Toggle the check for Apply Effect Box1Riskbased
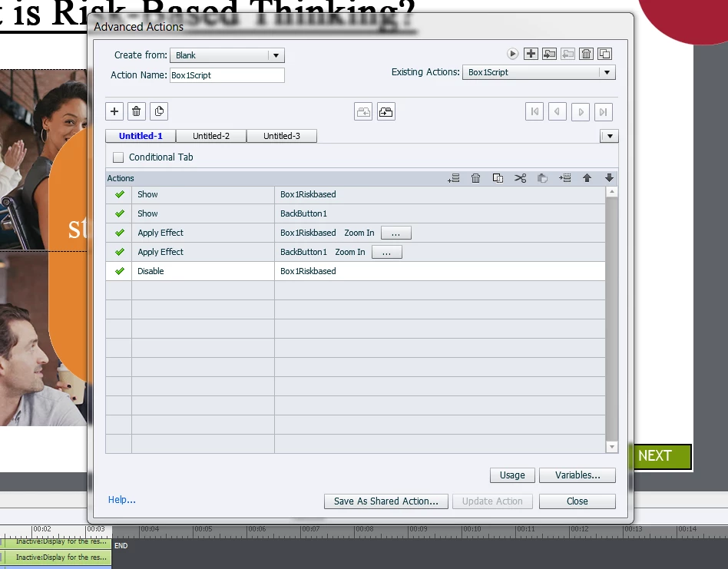This screenshot has height=569, width=728. pyautogui.click(x=119, y=233)
